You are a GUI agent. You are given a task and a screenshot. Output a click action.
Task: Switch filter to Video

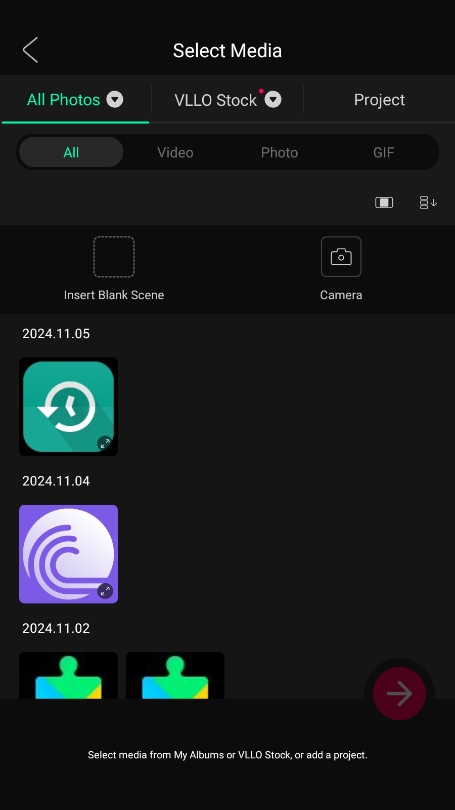(x=175, y=152)
